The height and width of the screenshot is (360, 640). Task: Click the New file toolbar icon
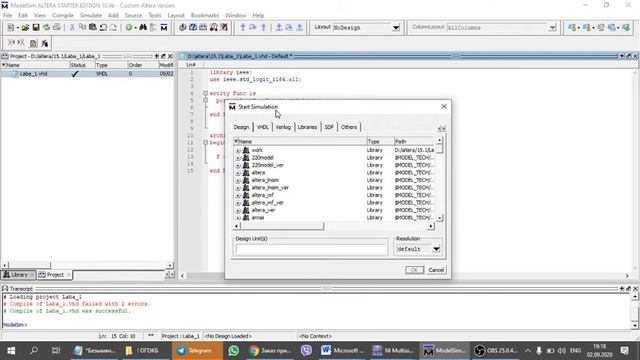tap(11, 27)
